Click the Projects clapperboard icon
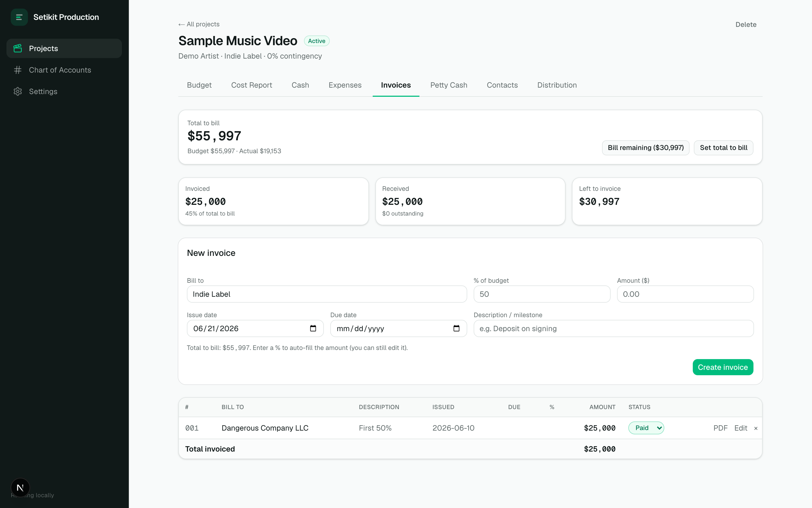Image resolution: width=812 pixels, height=508 pixels. (x=18, y=48)
